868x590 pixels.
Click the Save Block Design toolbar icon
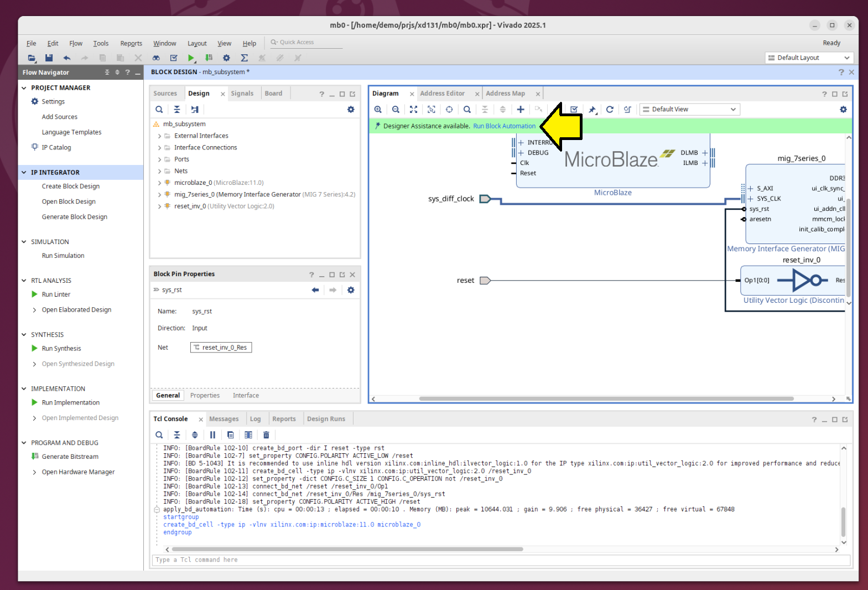(x=49, y=58)
